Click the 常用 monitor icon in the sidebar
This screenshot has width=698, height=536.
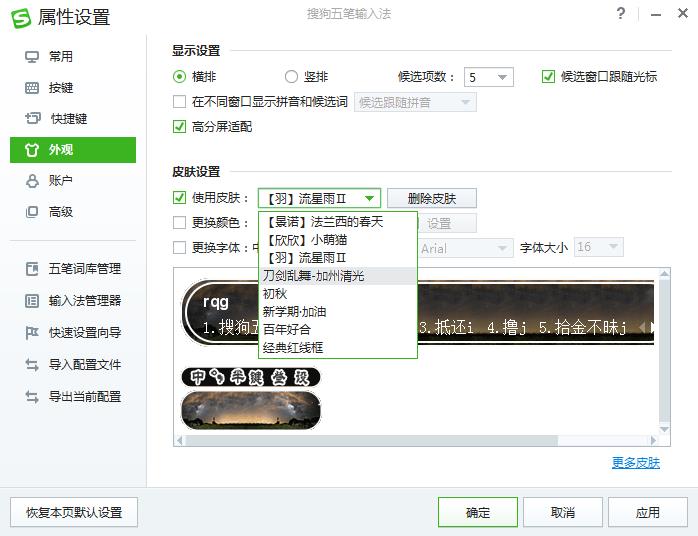pyautogui.click(x=32, y=57)
